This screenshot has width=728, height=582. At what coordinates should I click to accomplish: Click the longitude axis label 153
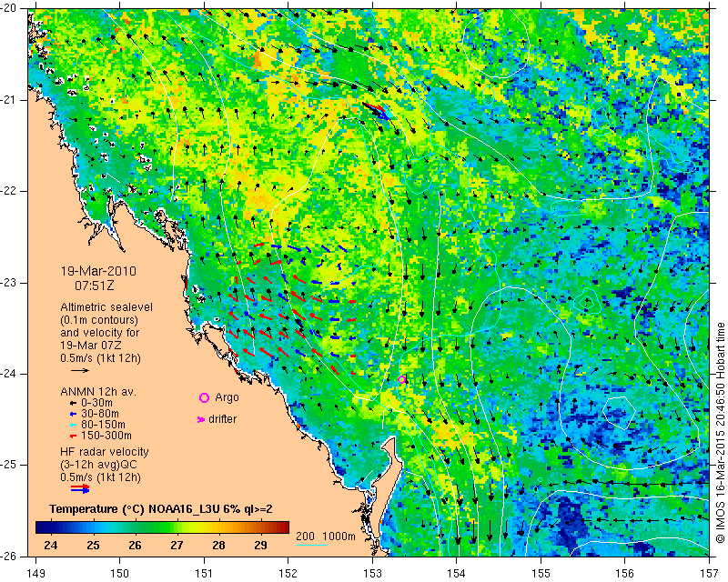point(372,574)
